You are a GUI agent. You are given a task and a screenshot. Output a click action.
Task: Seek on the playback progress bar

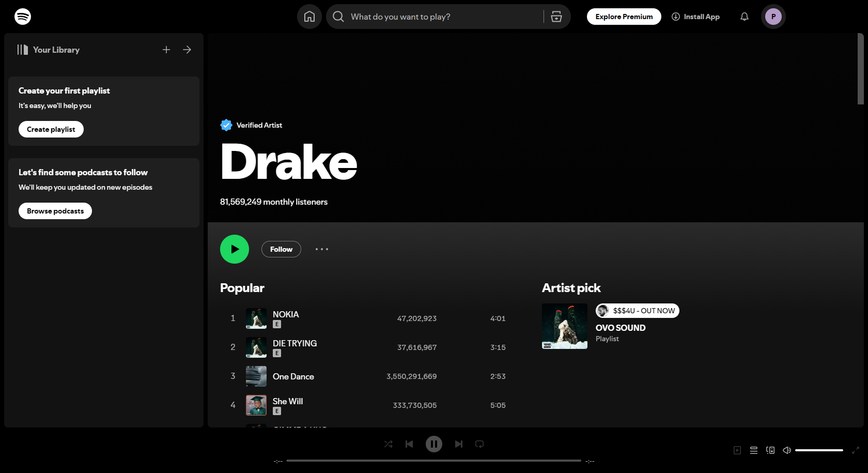click(x=434, y=461)
